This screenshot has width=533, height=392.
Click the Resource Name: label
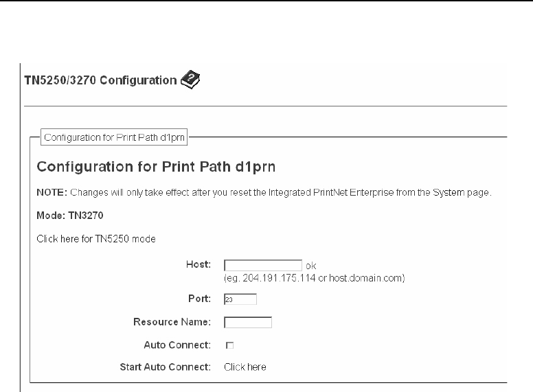click(172, 322)
